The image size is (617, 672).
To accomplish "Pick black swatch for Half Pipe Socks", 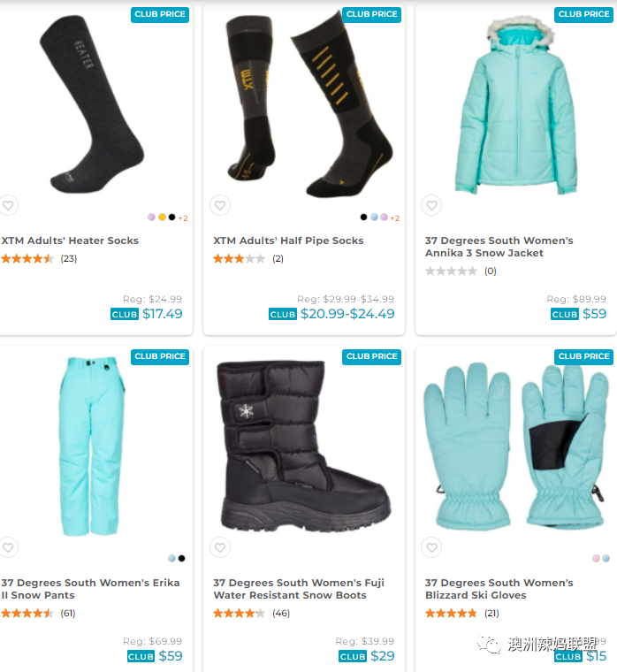I will (363, 218).
